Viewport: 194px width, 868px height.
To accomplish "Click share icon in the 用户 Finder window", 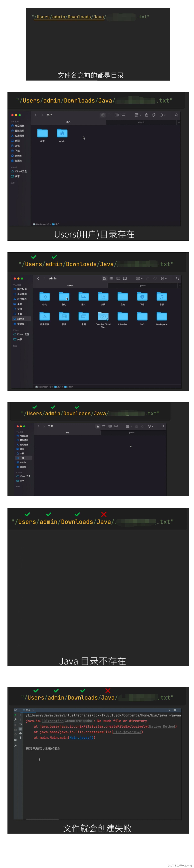I will click(146, 115).
